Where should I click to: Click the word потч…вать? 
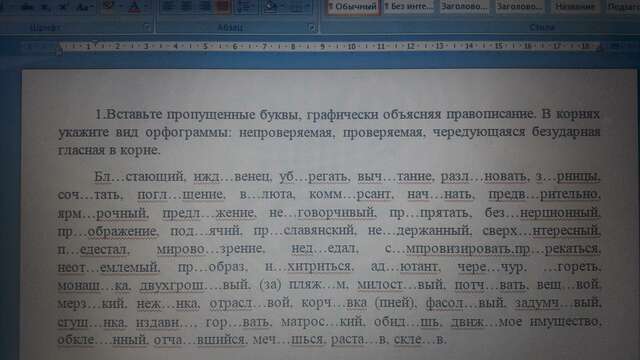(x=492, y=285)
